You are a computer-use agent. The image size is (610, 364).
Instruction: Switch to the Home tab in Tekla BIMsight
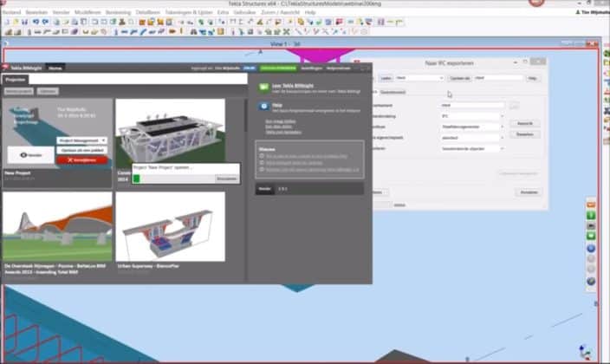[55, 68]
